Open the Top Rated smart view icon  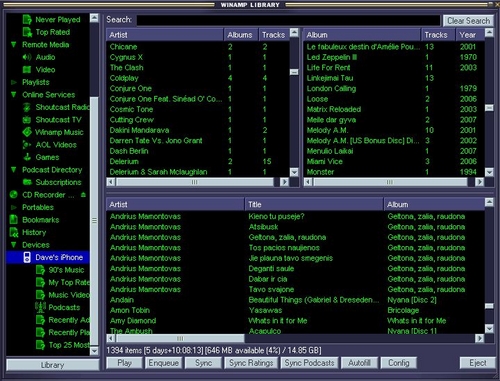click(27, 32)
